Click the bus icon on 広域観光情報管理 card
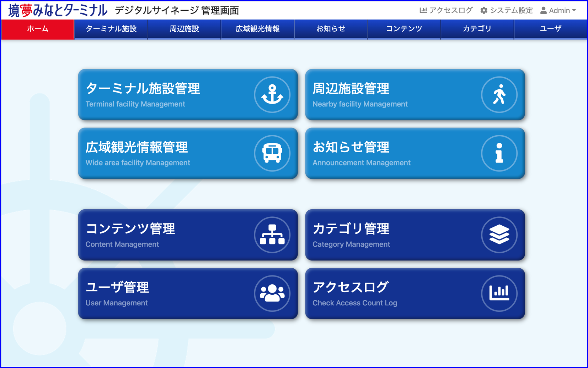The height and width of the screenshot is (368, 588). click(272, 153)
